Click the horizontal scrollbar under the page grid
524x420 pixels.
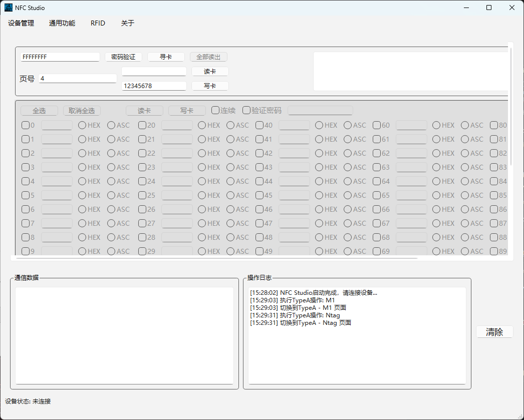tap(216, 258)
